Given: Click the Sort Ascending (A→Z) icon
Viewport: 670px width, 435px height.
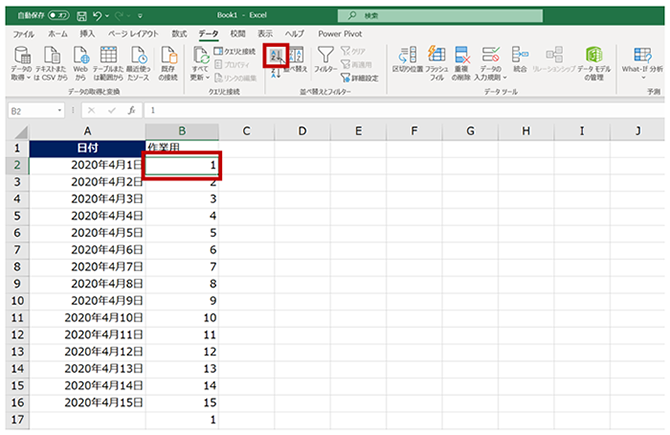Looking at the screenshot, I should [x=277, y=55].
